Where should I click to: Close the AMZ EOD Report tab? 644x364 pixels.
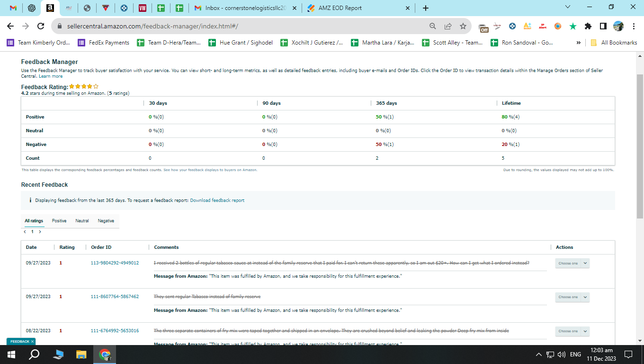[x=407, y=8]
